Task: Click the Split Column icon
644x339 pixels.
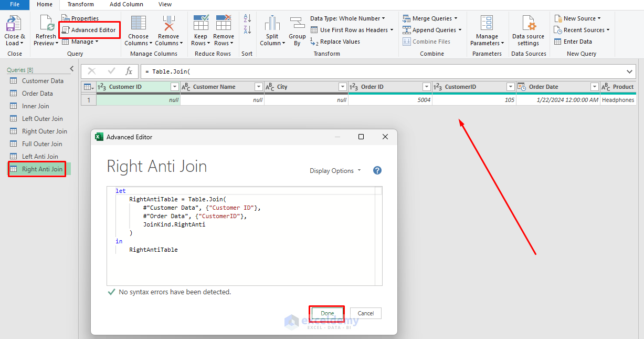Action: [x=272, y=24]
